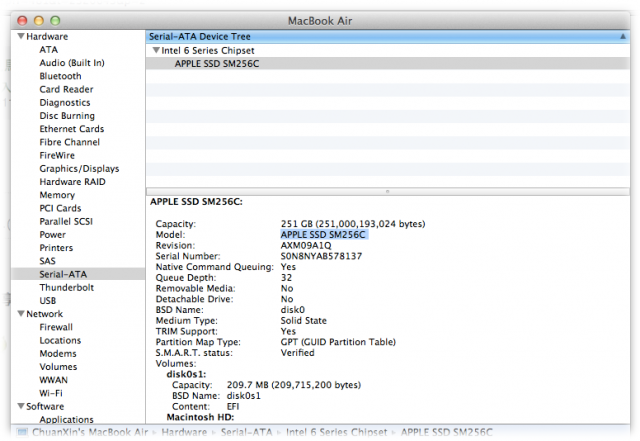Open Parallel SCSI entry

pyautogui.click(x=66, y=221)
